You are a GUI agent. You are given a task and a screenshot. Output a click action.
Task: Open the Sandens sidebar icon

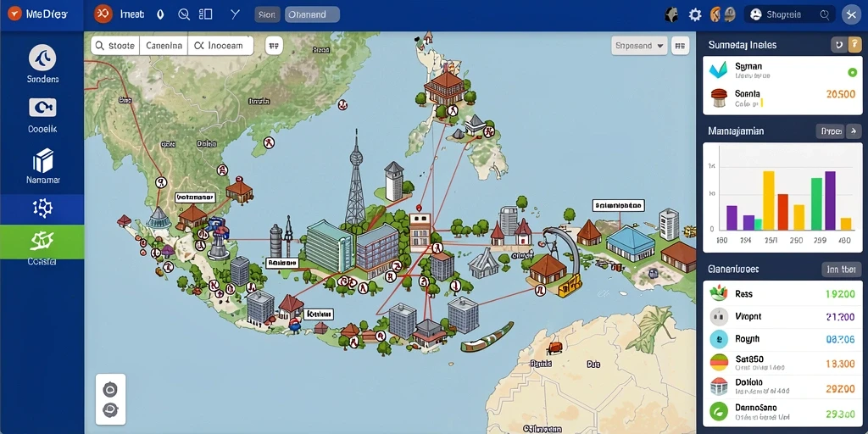pos(42,58)
